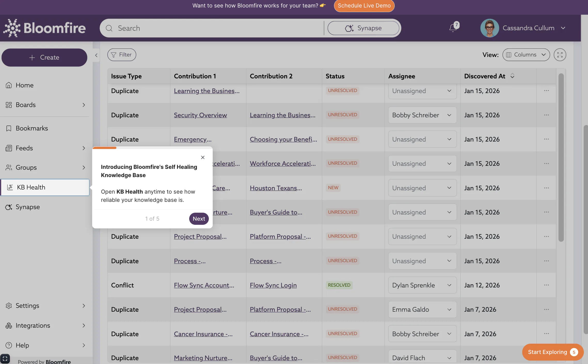The image size is (588, 364).
Task: Open the notifications bell
Action: [x=453, y=28]
